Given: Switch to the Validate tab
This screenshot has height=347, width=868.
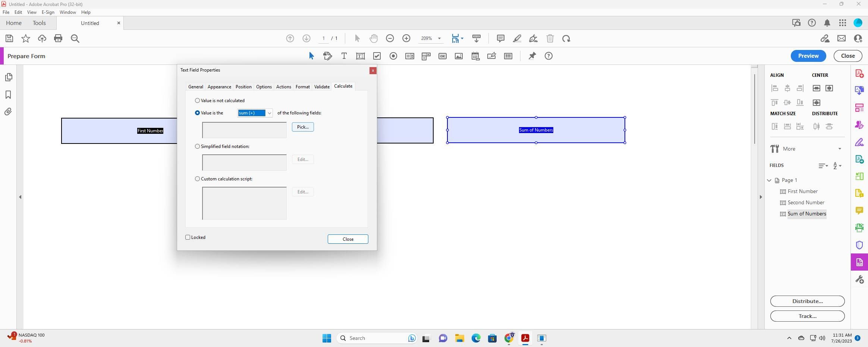Looking at the screenshot, I should pyautogui.click(x=321, y=86).
